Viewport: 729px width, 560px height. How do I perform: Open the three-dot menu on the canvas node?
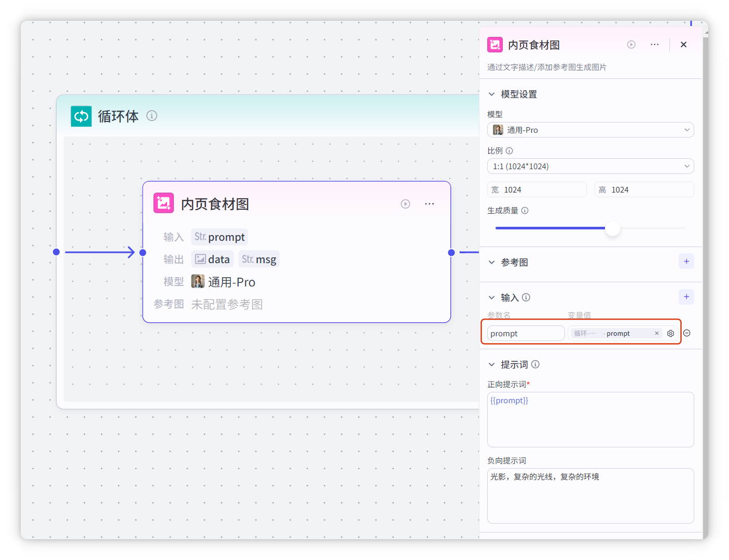[429, 204]
